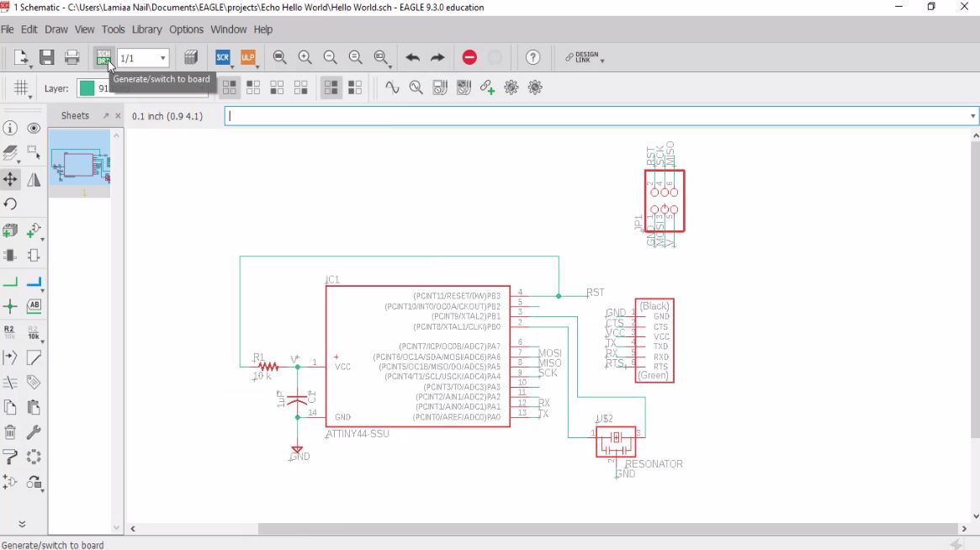Select the Label tool

34,305
